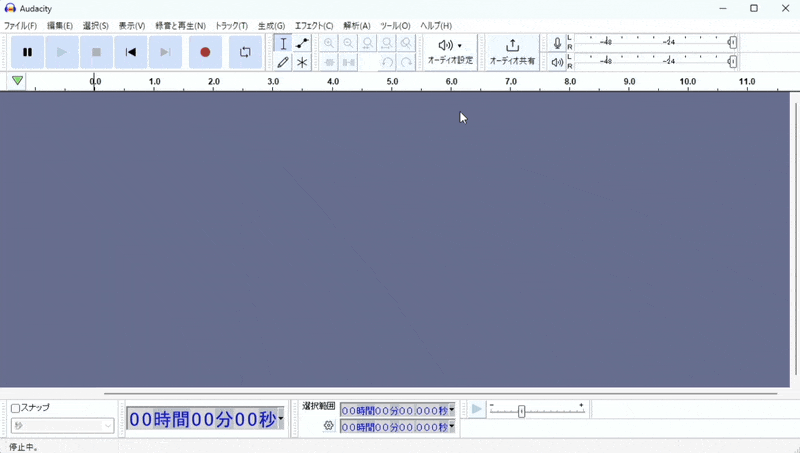Click the green timeline options triangle
This screenshot has height=453, width=800.
[x=17, y=81]
